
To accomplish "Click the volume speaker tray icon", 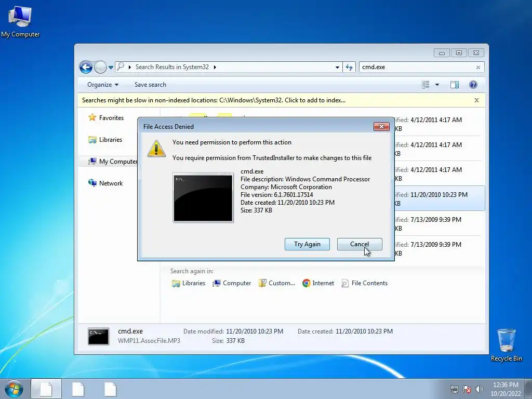I will (x=480, y=389).
